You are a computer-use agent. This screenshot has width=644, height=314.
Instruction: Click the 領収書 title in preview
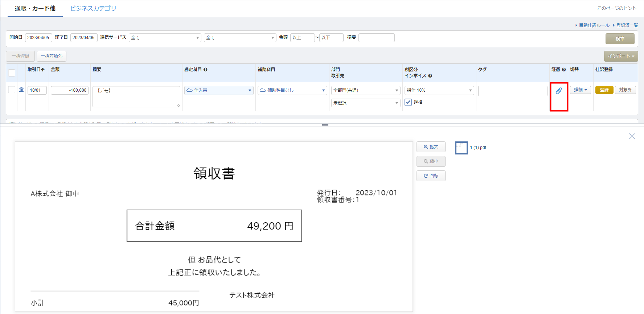(214, 173)
